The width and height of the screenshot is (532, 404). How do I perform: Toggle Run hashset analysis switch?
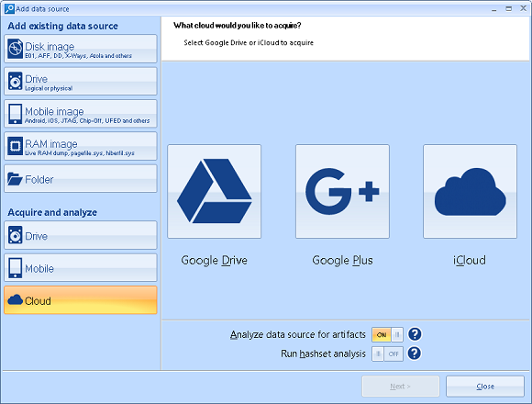click(x=387, y=354)
